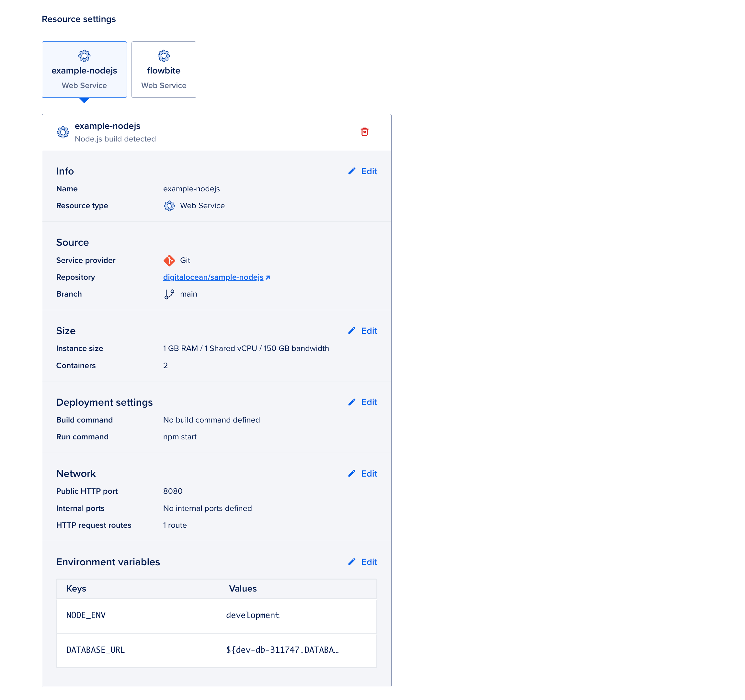Click the red delete trash icon
The width and height of the screenshot is (745, 700).
point(365,131)
